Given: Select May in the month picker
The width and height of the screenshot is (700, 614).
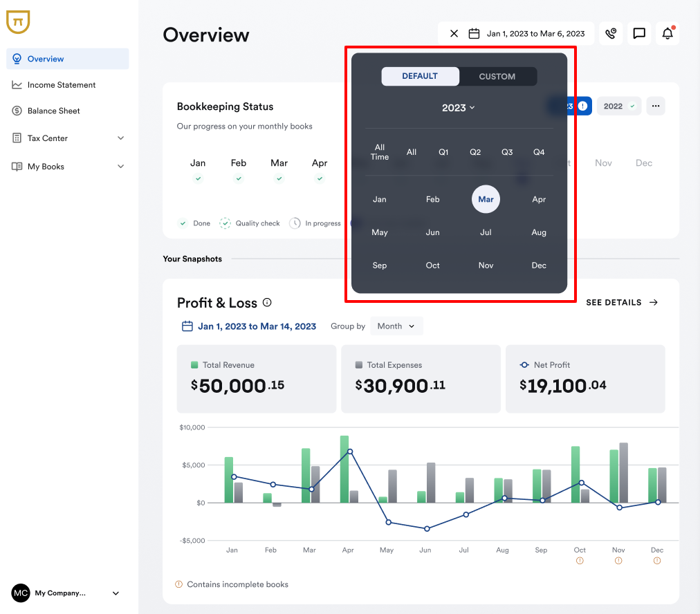Looking at the screenshot, I should tap(380, 232).
